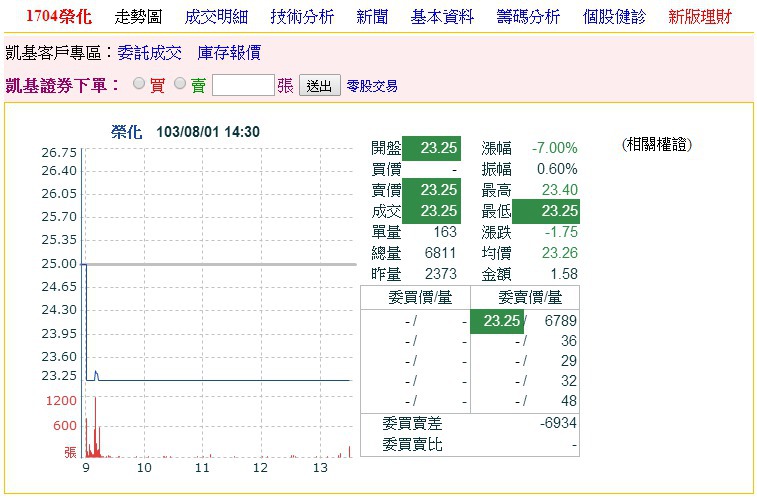Click the 漲跌 value -1.75

[x=561, y=232]
